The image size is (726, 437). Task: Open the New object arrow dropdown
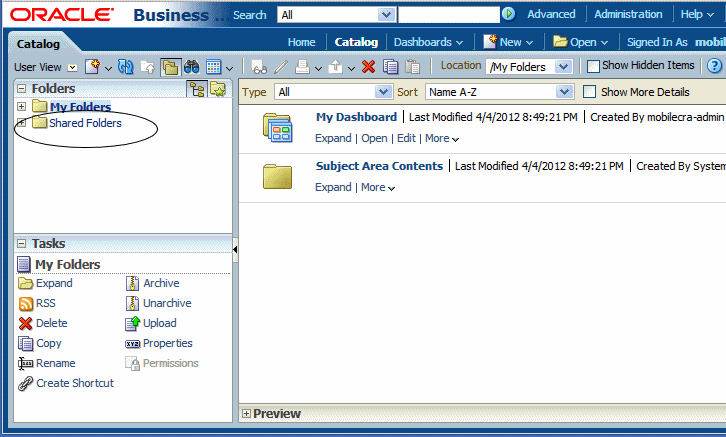pos(108,69)
